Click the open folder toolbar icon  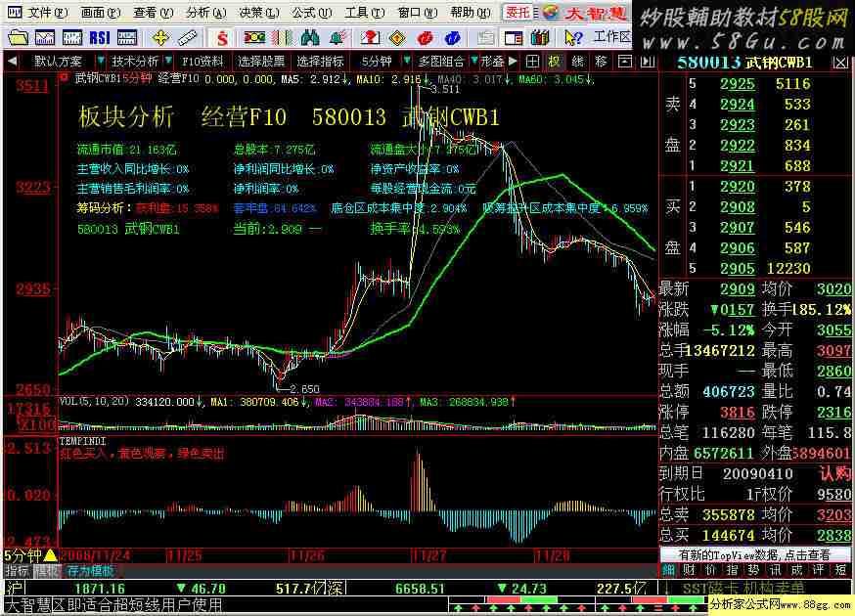click(x=18, y=37)
